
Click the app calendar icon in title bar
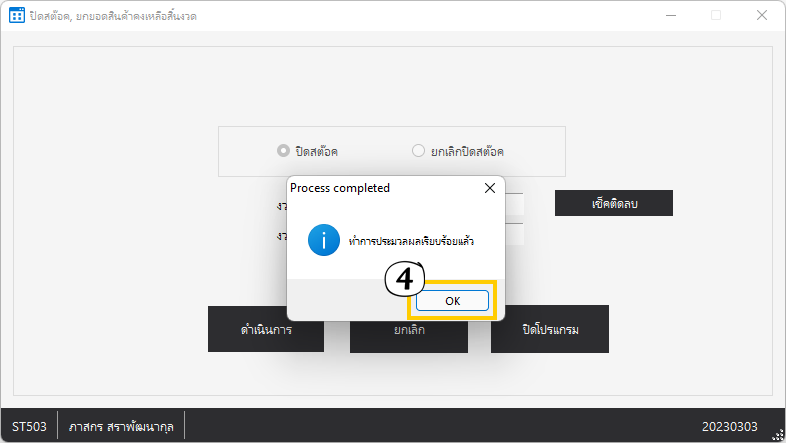pos(16,16)
